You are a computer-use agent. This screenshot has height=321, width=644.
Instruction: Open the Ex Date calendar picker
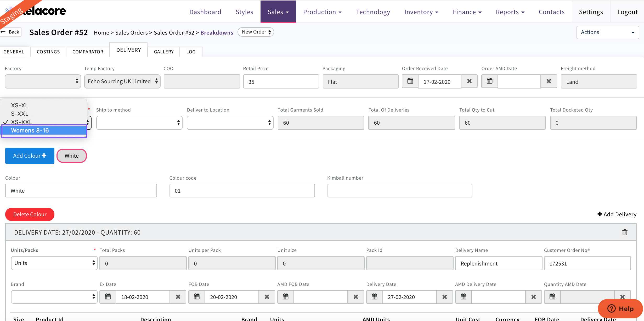pos(108,297)
